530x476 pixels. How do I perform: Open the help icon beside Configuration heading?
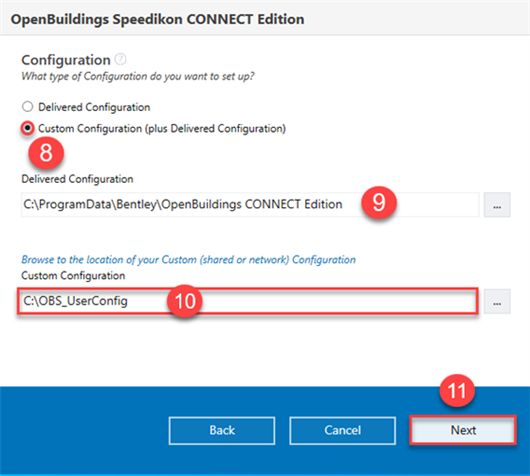120,59
